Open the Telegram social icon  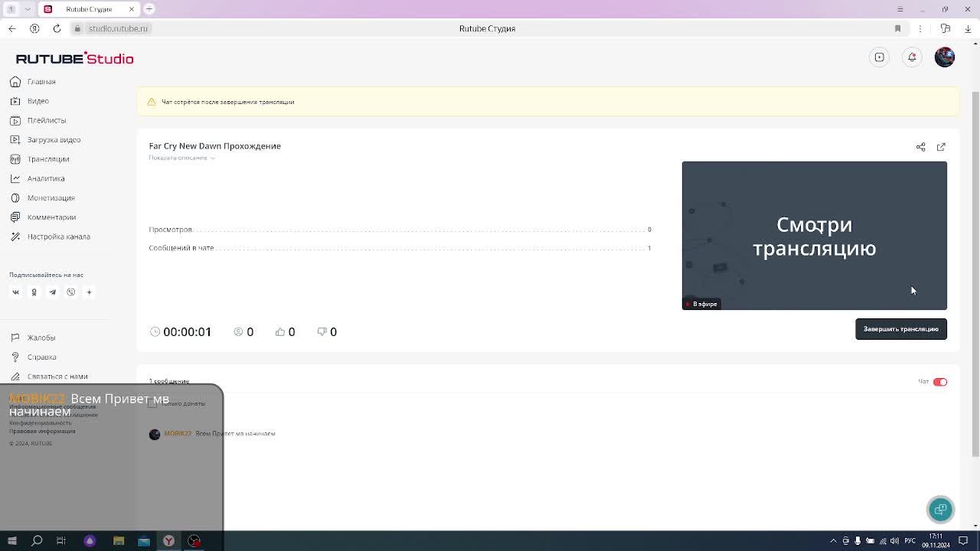(x=52, y=292)
